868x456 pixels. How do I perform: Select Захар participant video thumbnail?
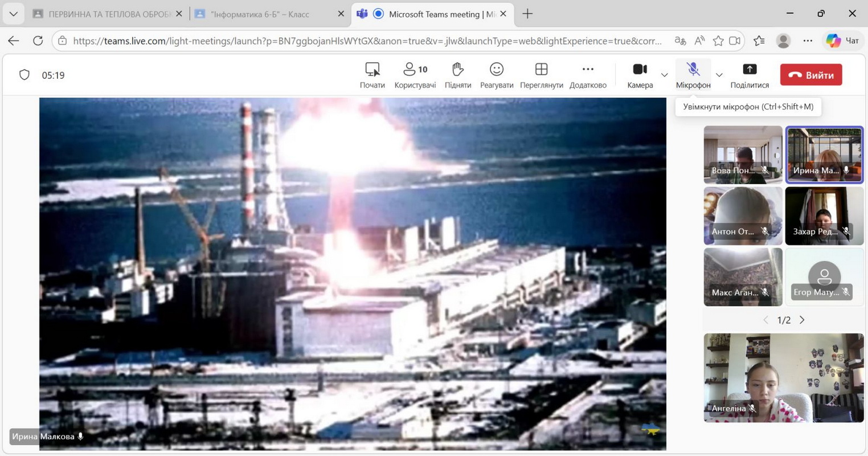click(x=824, y=216)
